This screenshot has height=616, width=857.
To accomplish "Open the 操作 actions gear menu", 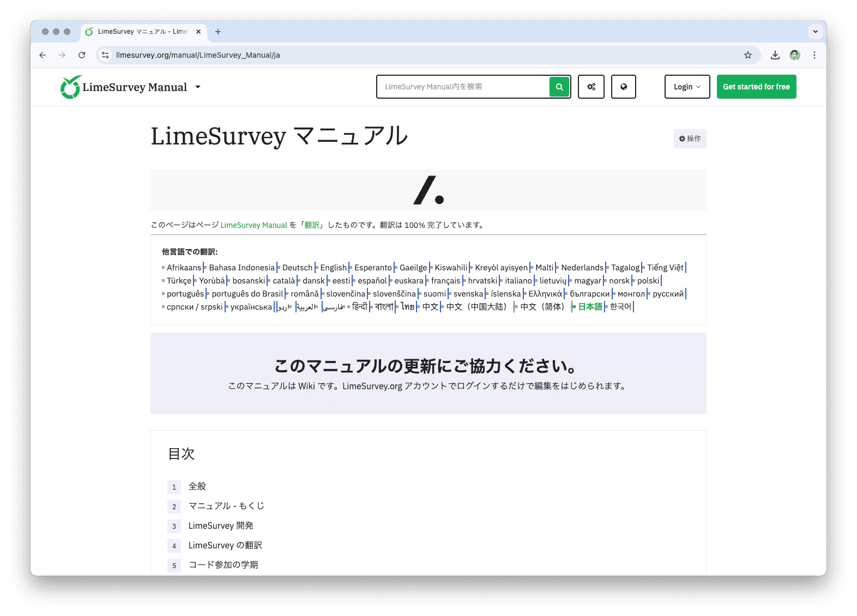I will click(690, 138).
